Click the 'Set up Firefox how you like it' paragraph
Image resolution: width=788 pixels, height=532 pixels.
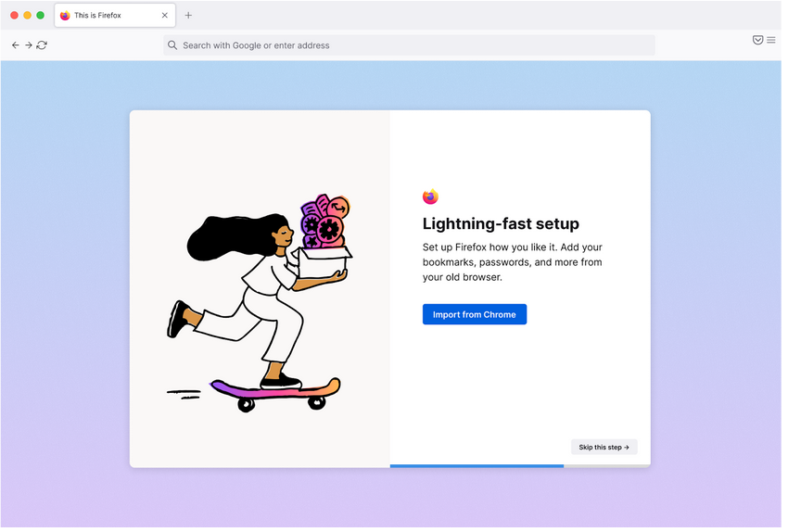click(512, 262)
